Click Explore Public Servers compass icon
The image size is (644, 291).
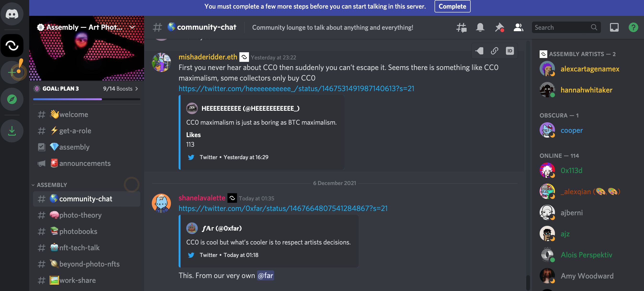[x=12, y=99]
